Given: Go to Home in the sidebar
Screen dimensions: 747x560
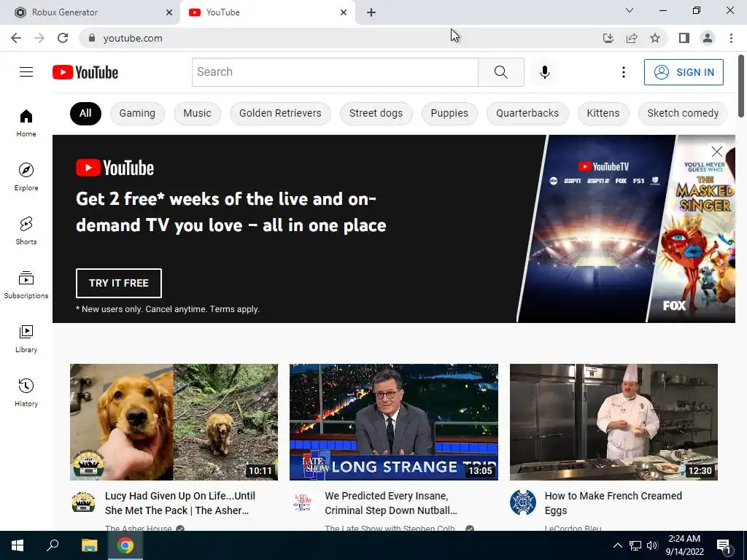Looking at the screenshot, I should pos(26,123).
